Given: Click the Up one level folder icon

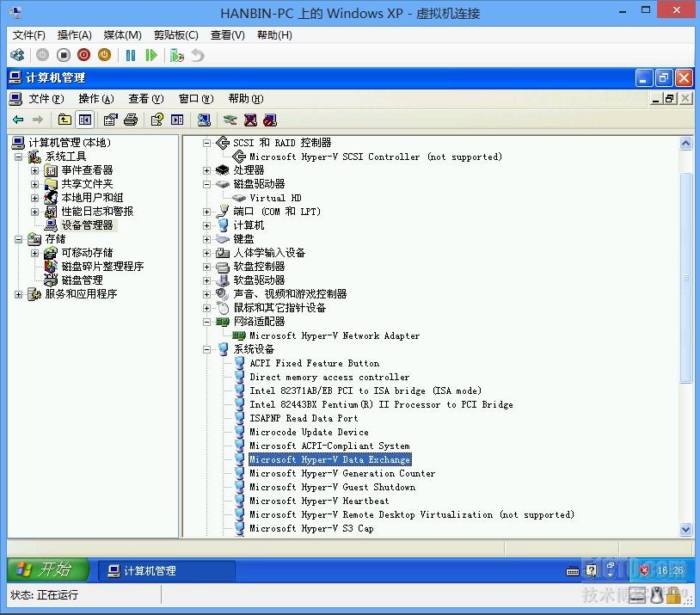Looking at the screenshot, I should click(x=64, y=120).
